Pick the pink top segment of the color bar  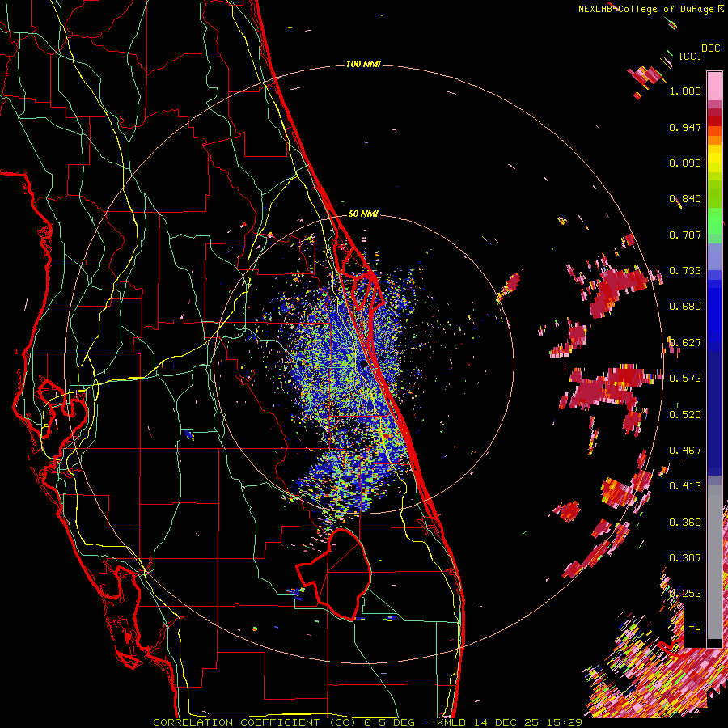coord(714,86)
